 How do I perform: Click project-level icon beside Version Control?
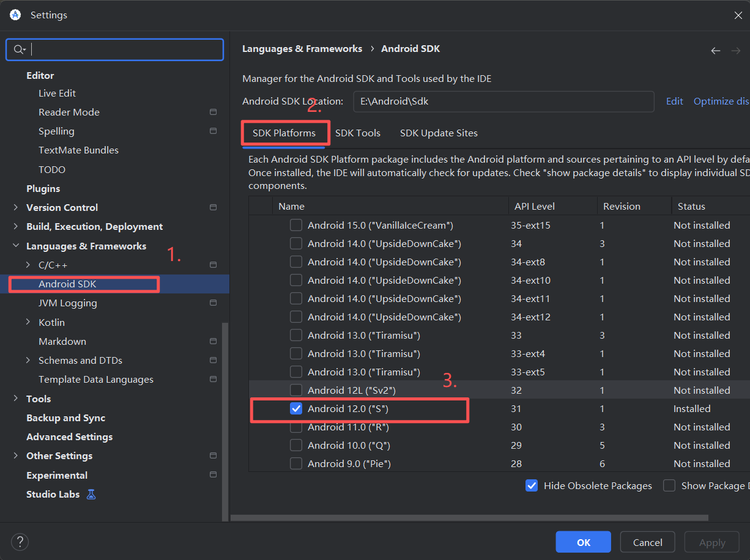pos(213,208)
